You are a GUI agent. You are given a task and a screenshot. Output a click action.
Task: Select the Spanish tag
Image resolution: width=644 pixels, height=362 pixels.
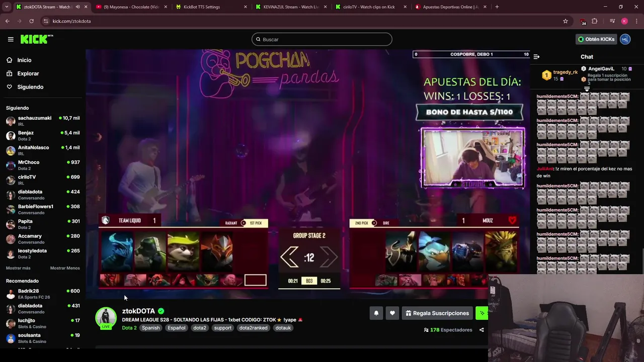[x=150, y=328]
